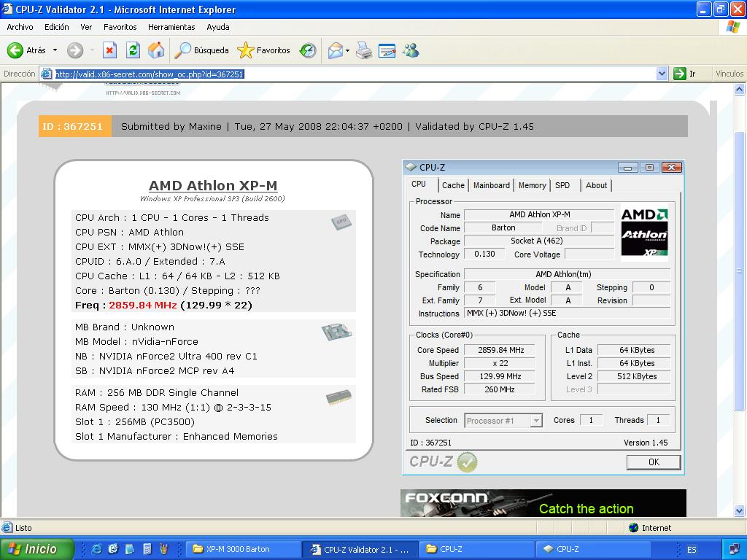747x560 pixels.
Task: Click the OK button in CPU-Z
Action: 654,462
